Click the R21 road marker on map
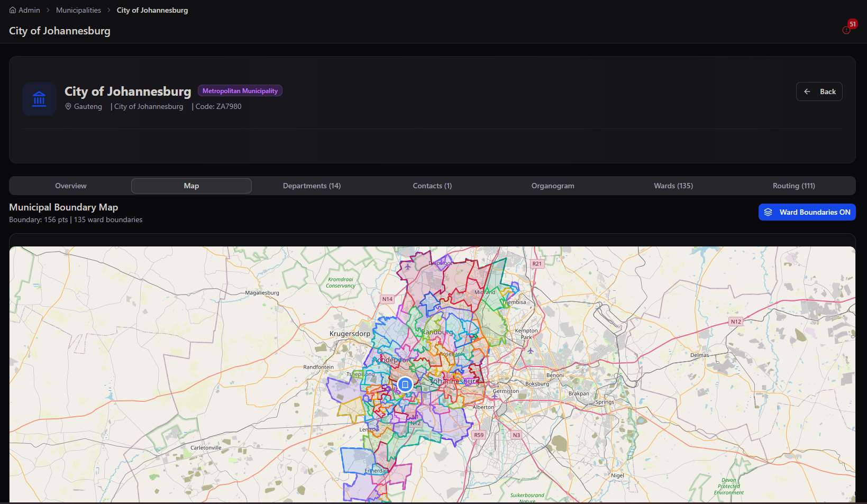 click(537, 263)
